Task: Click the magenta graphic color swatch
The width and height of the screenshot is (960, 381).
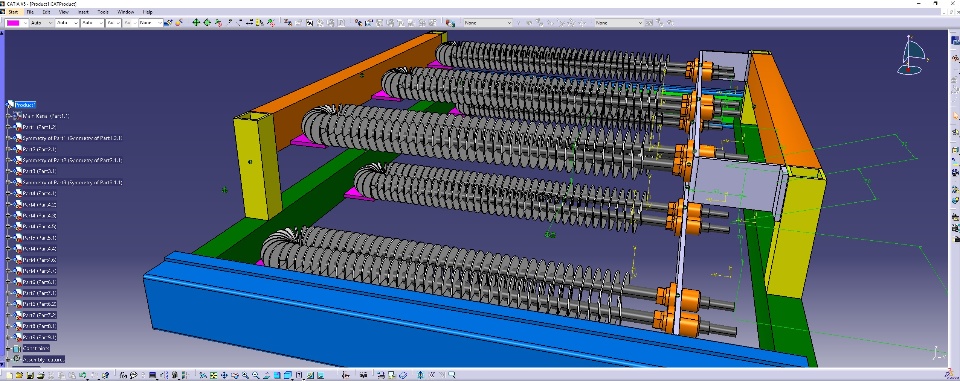Action: (13, 23)
